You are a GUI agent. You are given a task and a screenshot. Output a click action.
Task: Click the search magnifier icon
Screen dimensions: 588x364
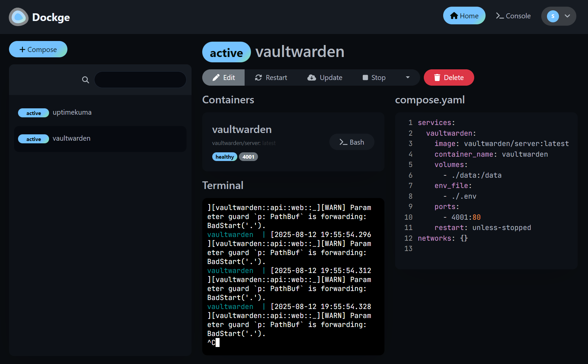[x=85, y=80]
